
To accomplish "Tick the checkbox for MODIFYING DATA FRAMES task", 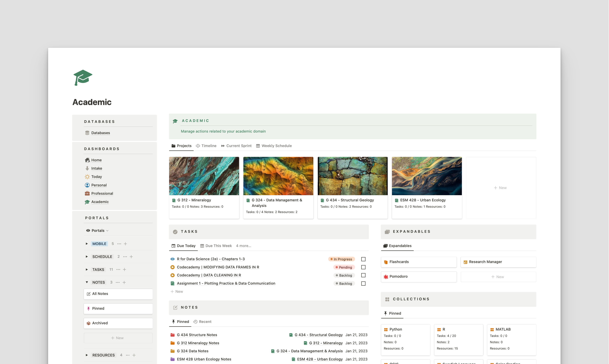I will 363,267.
